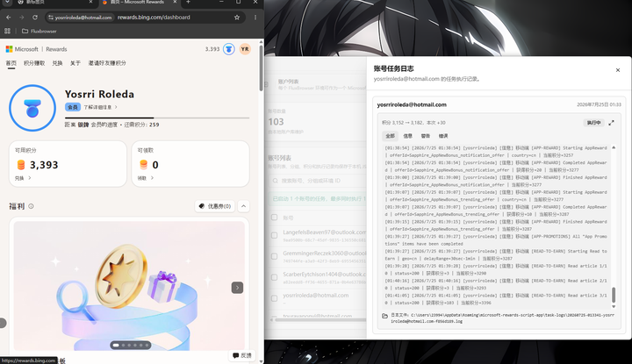This screenshot has width=632, height=364.
Task: Check the LangefelsBeaven97@outlook.com row
Action: tap(275, 236)
